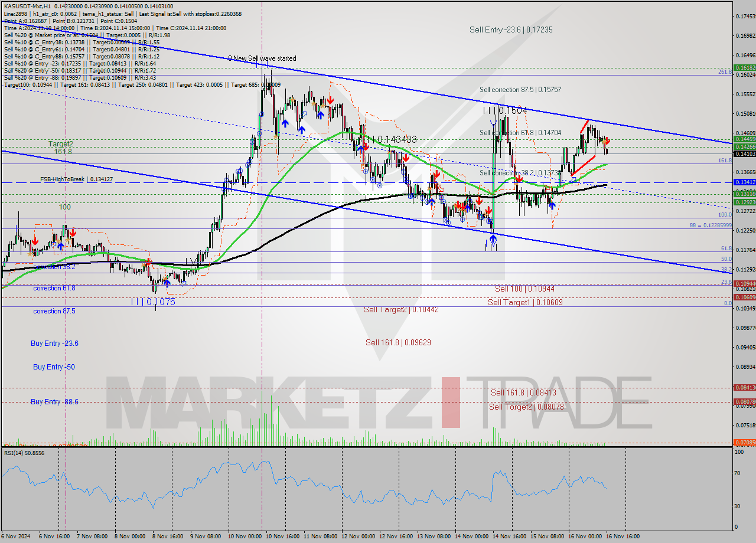The height and width of the screenshot is (543, 756).
Task: Click the '50.0' Fibonacci level label
Action: tap(726, 259)
